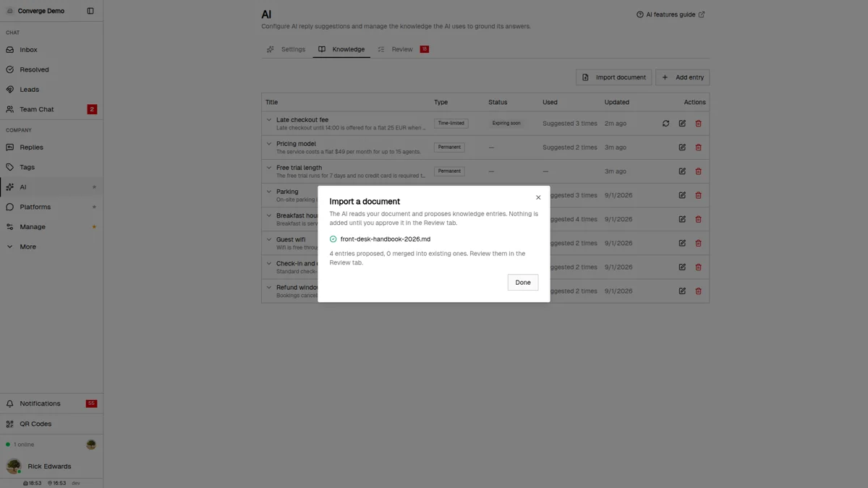The image size is (868, 488).
Task: Open Inbox in sidebar
Action: tap(51, 50)
